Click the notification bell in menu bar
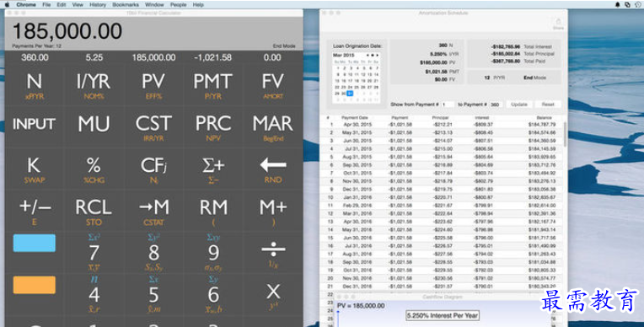Viewport: 644px width, 327px height. 617,4
